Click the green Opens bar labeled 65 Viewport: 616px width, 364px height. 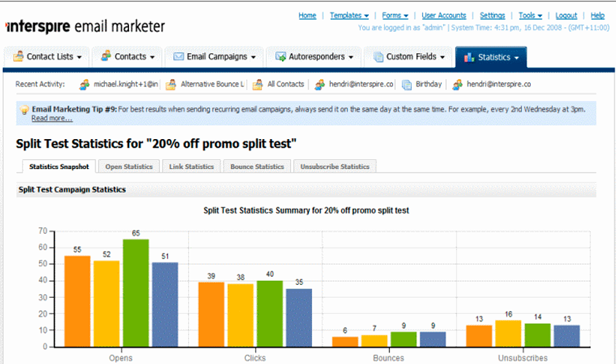[136, 293]
